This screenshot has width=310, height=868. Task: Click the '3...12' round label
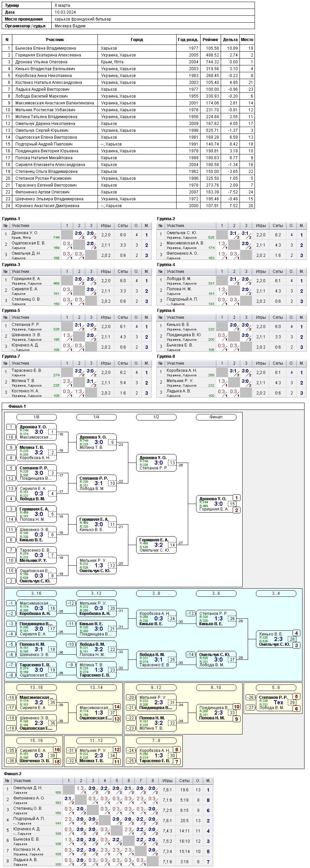(96, 593)
